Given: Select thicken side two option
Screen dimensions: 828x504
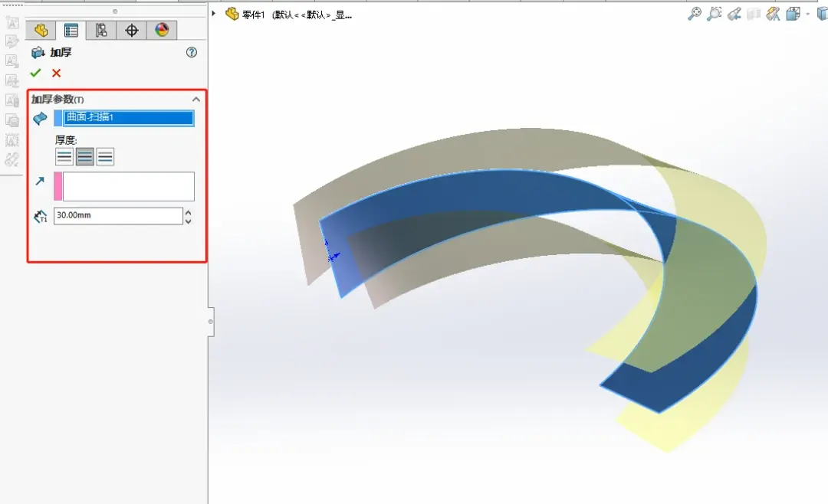Looking at the screenshot, I should point(105,157).
